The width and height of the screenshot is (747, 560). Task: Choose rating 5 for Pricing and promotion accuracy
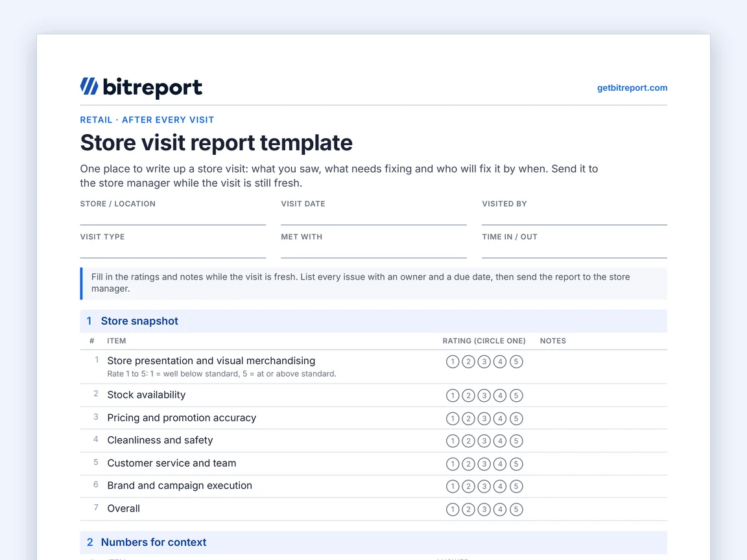click(516, 419)
